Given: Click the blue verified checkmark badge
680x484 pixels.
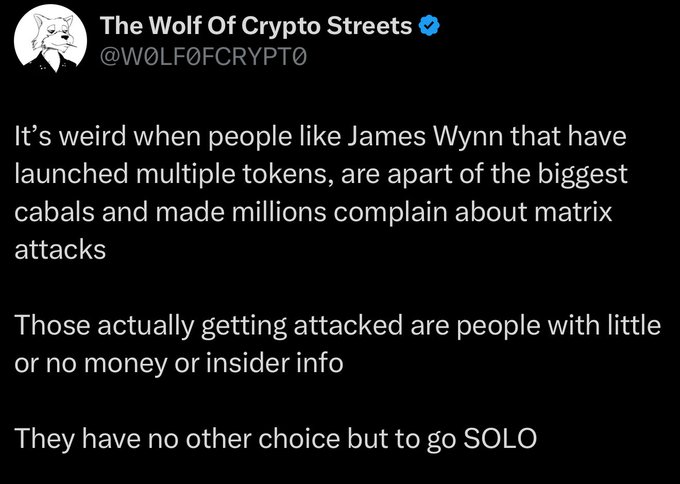Looking at the screenshot, I should point(428,27).
